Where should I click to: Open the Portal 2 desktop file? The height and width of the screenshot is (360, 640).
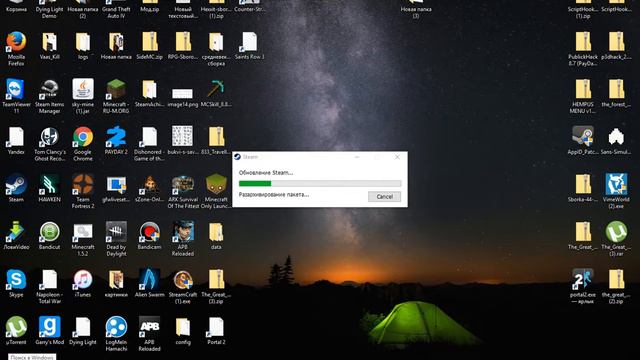click(216, 327)
